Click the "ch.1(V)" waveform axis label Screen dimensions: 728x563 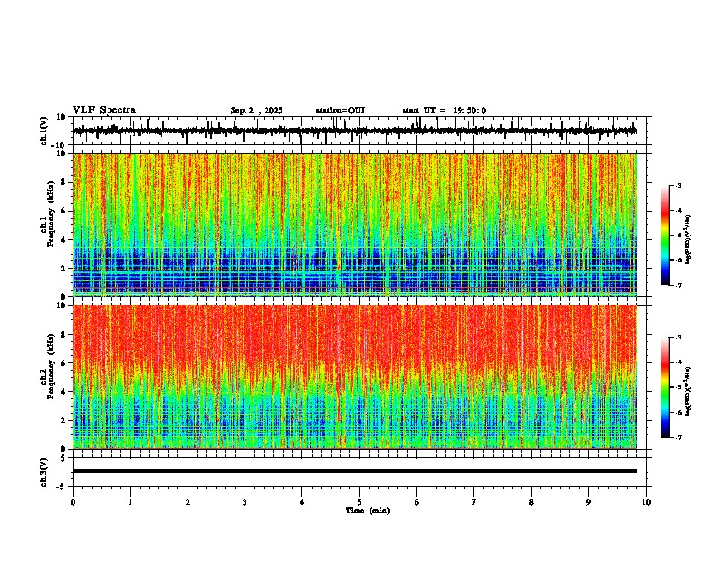tap(43, 131)
